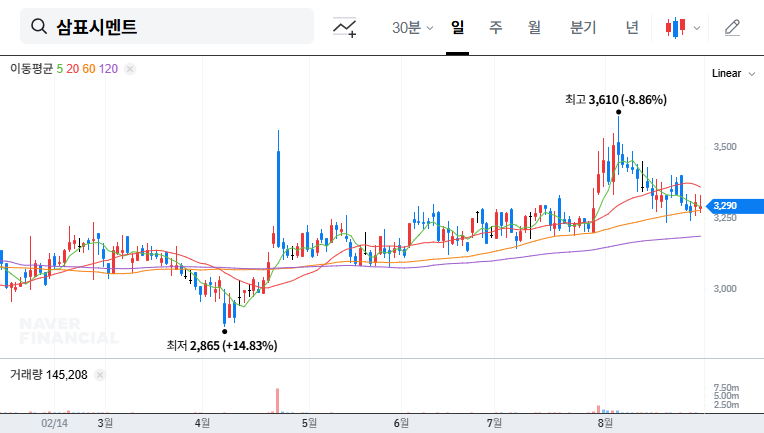Click the 20-day moving average label
Screen dimensions: 764x433
pyautogui.click(x=73, y=69)
